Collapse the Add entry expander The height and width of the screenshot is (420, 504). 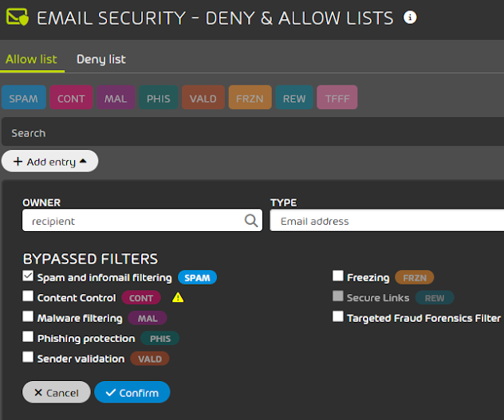click(49, 162)
